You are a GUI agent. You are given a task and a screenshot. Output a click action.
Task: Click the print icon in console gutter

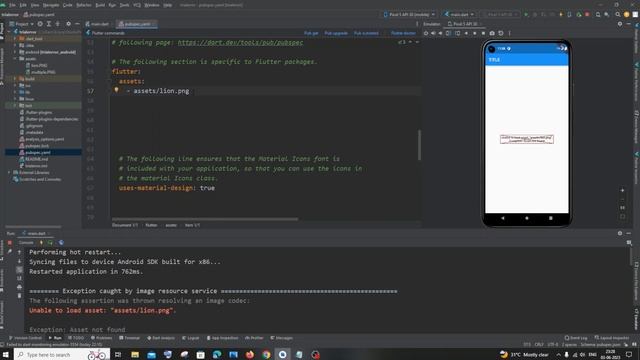click(x=19, y=287)
